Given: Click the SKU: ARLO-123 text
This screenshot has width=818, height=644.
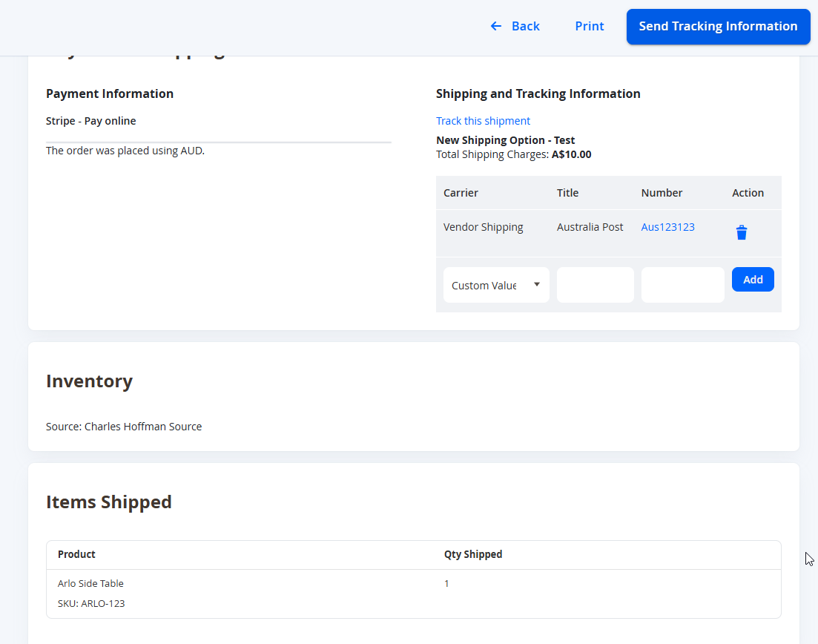Looking at the screenshot, I should (x=90, y=603).
